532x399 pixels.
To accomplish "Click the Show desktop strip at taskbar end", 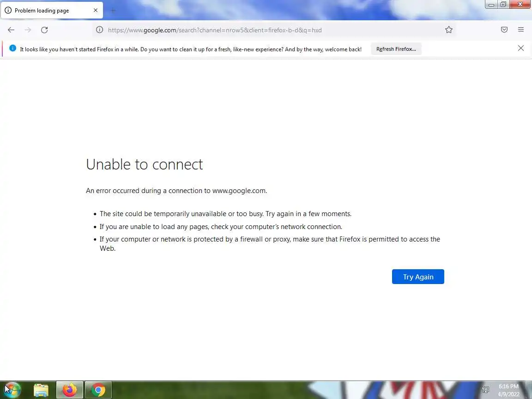I will [529, 390].
